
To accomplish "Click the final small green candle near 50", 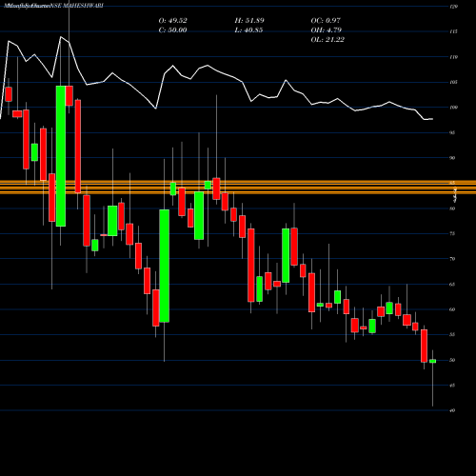I will pos(432,361).
